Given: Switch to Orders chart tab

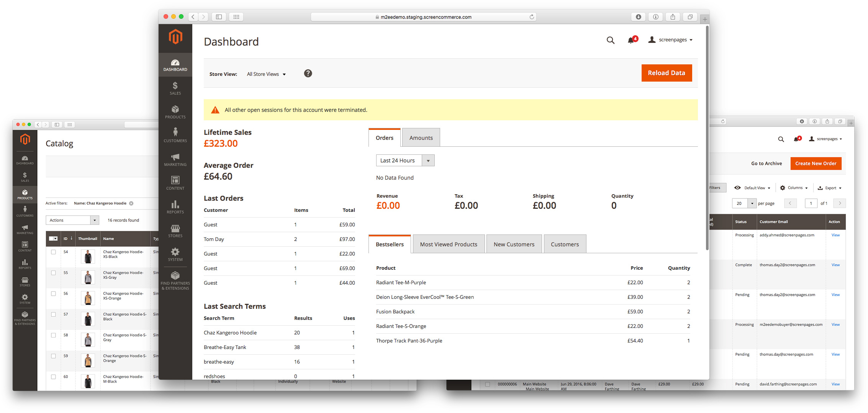Looking at the screenshot, I should coord(385,138).
